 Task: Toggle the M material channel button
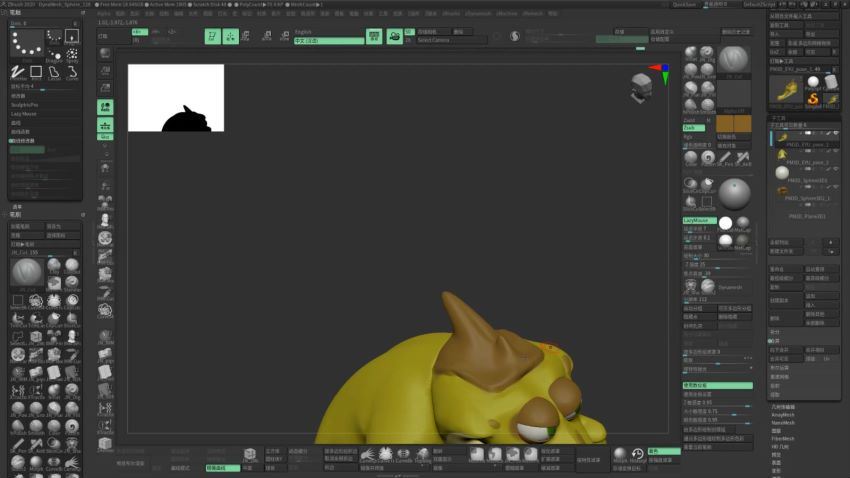[x=709, y=120]
